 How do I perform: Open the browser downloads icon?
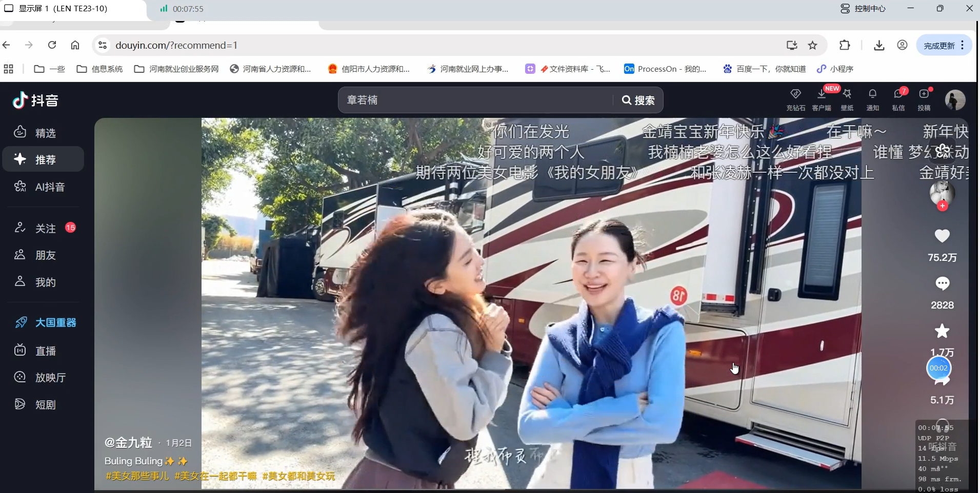pos(879,45)
